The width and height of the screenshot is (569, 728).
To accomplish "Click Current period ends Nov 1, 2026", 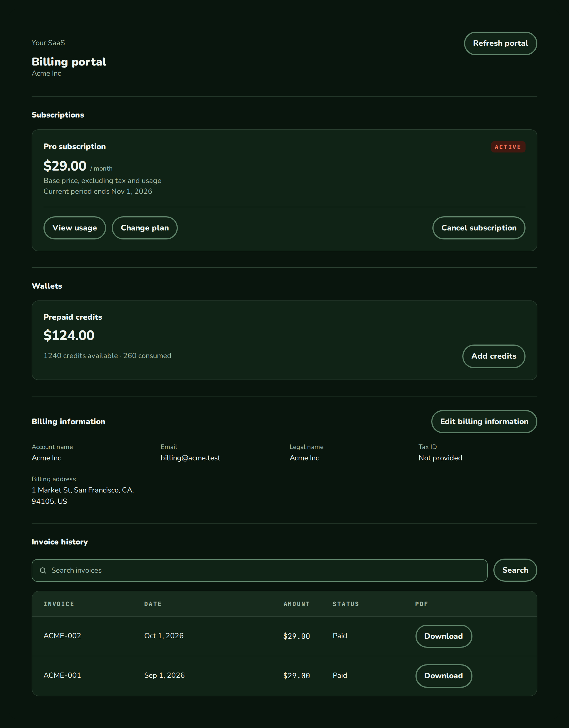I will [x=98, y=191].
